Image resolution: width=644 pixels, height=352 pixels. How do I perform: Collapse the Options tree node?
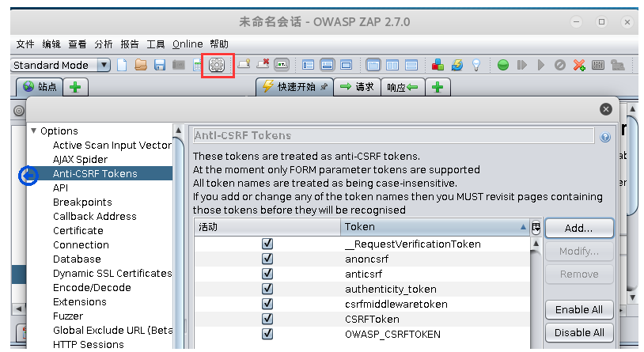click(x=34, y=131)
